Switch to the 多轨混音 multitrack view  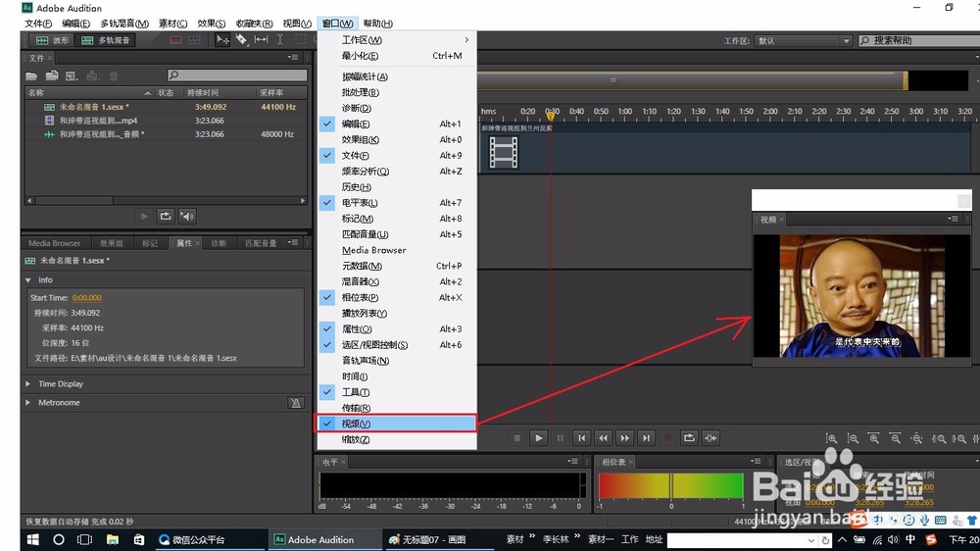coord(105,40)
